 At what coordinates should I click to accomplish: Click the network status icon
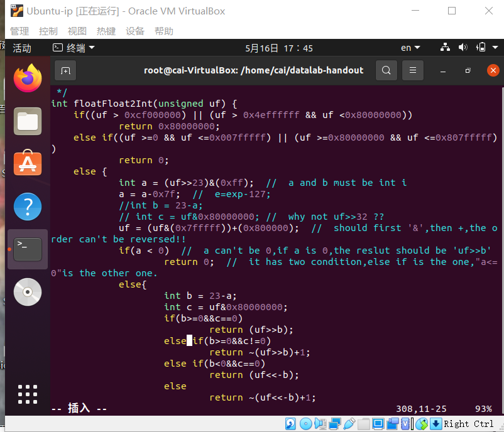pos(445,48)
